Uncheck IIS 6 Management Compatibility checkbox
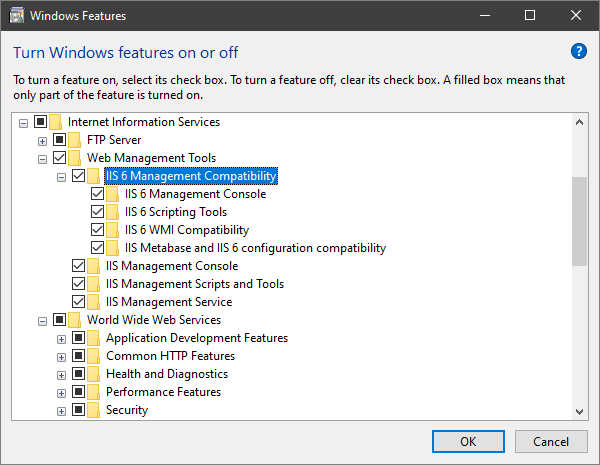600x465 pixels. [78, 176]
